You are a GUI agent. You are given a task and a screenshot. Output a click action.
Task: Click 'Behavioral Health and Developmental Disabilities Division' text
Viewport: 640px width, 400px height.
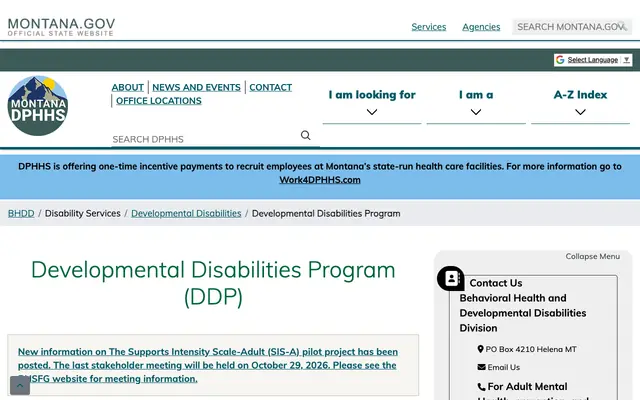pos(523,313)
